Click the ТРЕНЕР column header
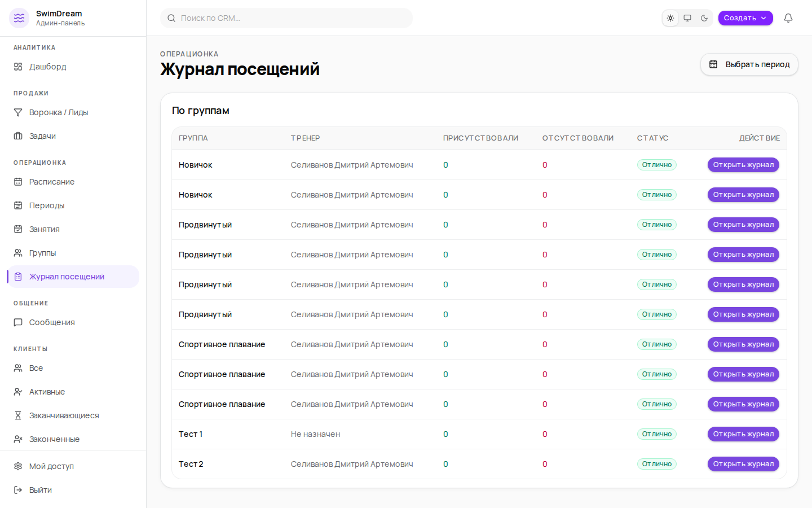Viewport: 812px width, 508px height. point(306,138)
